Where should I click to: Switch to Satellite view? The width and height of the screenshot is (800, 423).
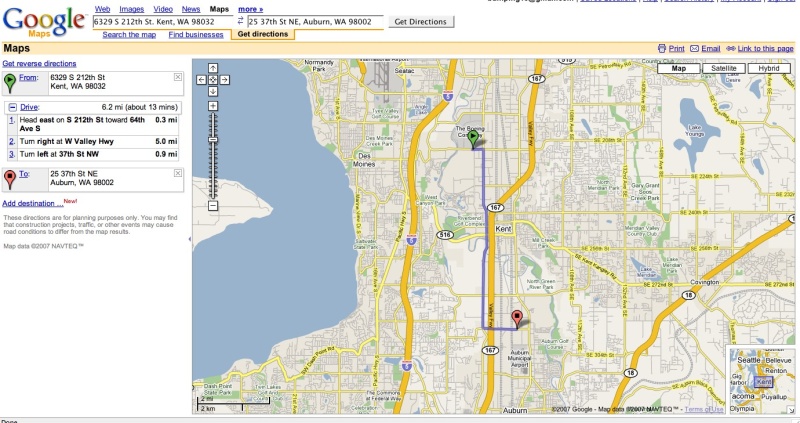pyautogui.click(x=723, y=68)
